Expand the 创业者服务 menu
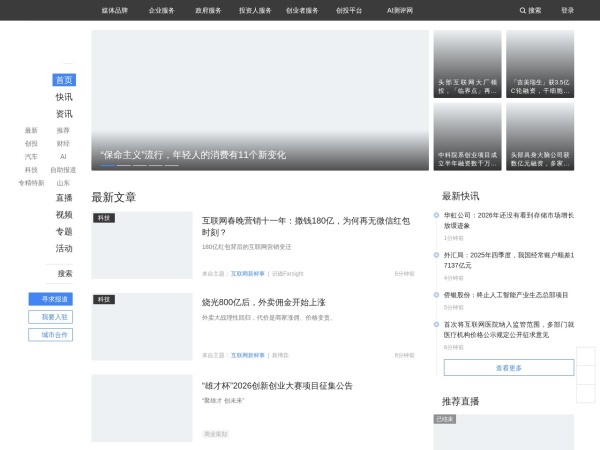 coord(302,10)
